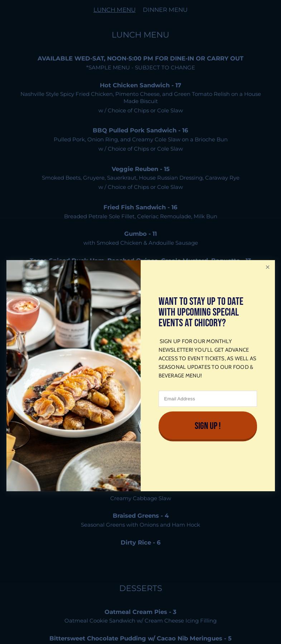Click the Oatmeal Cream Pies item

[x=140, y=612]
